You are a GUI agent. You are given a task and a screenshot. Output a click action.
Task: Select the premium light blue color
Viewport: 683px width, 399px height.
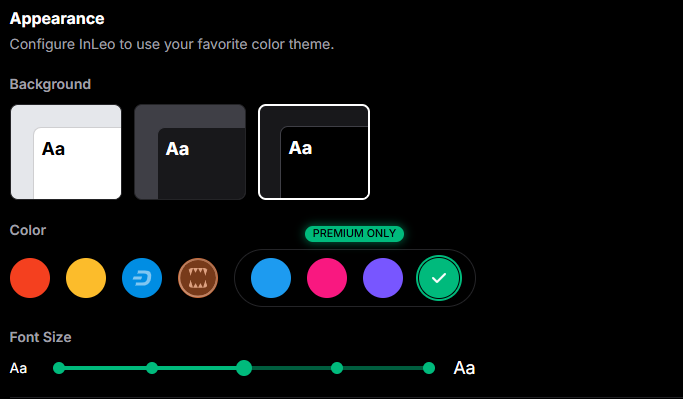pos(271,278)
